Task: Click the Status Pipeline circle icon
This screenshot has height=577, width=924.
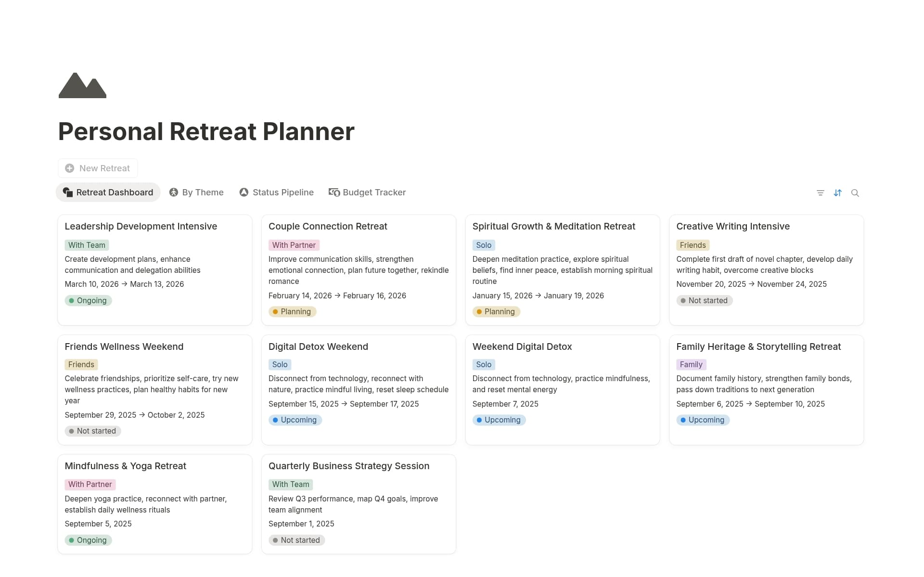Action: coord(244,192)
